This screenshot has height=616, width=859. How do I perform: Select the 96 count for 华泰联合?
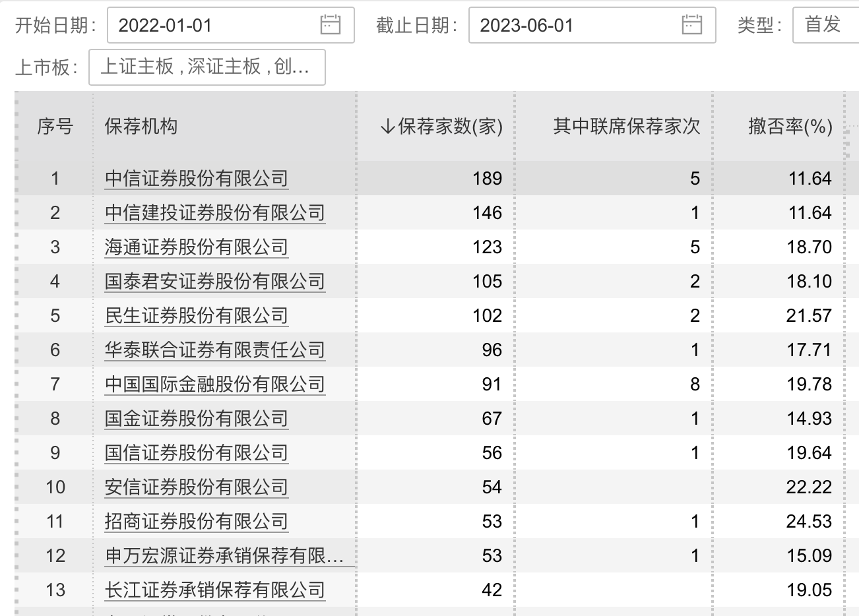(492, 350)
